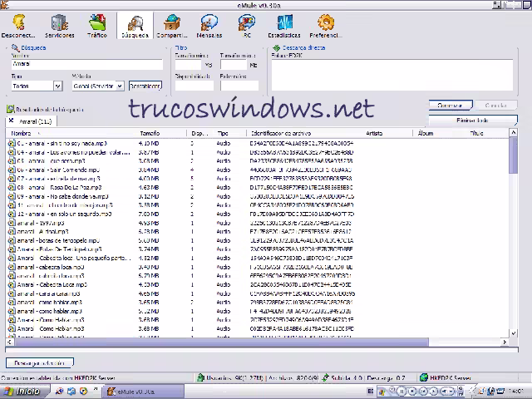Click the Disponibilidad input field
Image resolution: width=532 pixels, height=399 pixels.
pyautogui.click(x=195, y=86)
